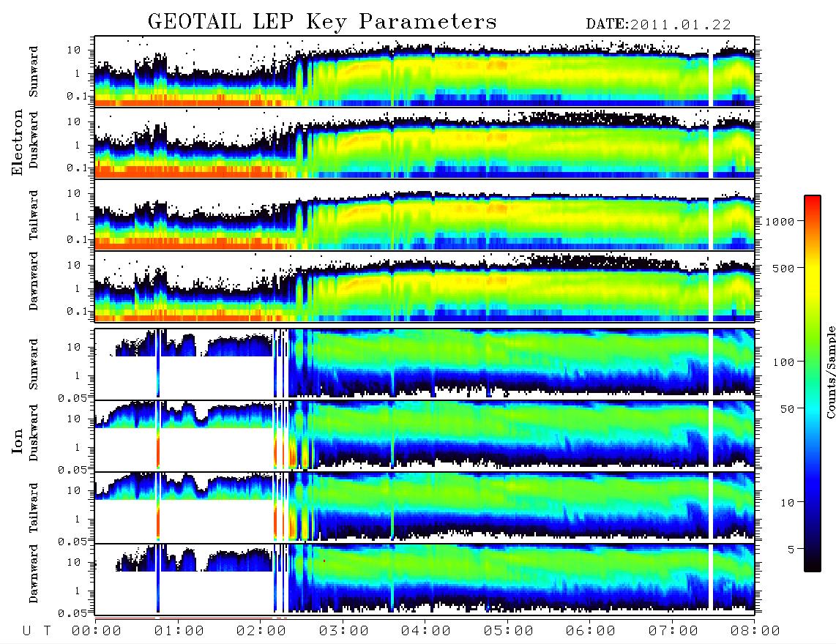Image resolution: width=836 pixels, height=644 pixels.
Task: Click the 0.05 tick of Ion Dawnward panel
Action: pos(72,613)
